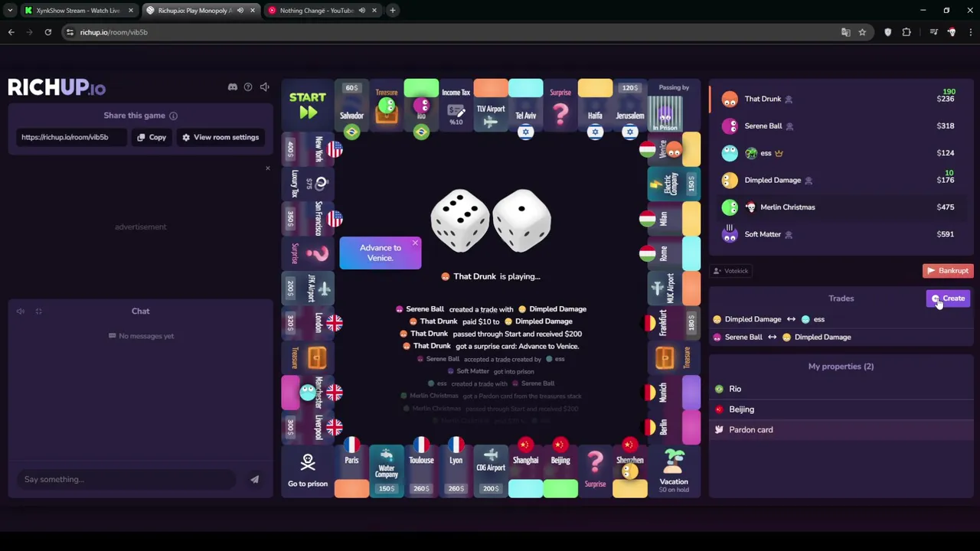
Task: Select Rio in My properties
Action: 841,389
